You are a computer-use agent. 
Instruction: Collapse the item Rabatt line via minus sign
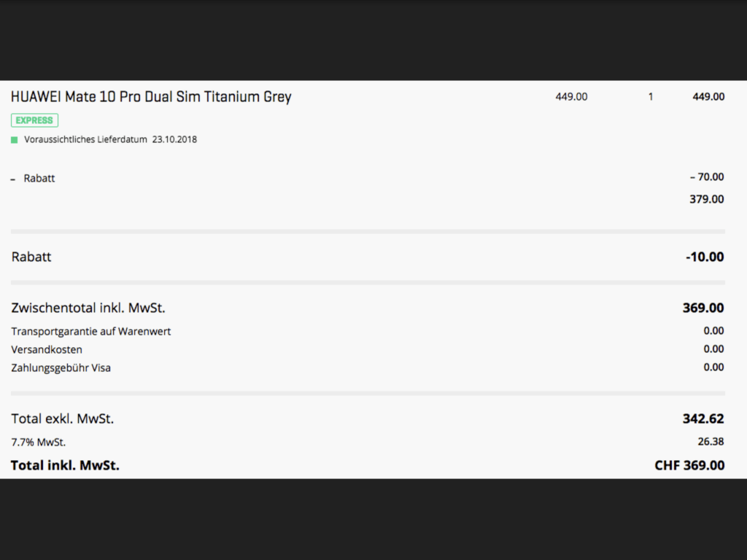point(13,179)
